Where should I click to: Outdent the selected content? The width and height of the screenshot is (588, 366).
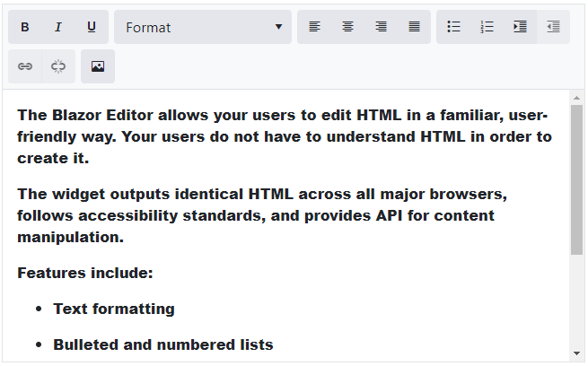click(554, 27)
